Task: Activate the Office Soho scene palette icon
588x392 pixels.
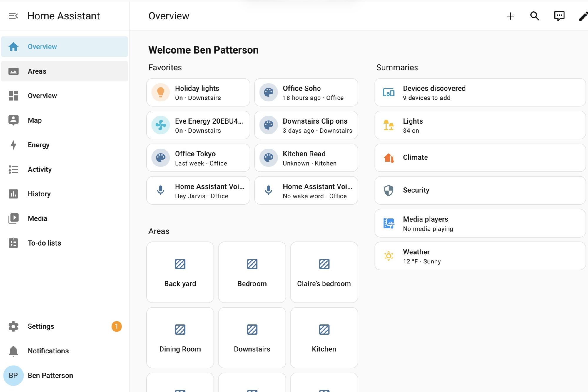Action: 268,92
